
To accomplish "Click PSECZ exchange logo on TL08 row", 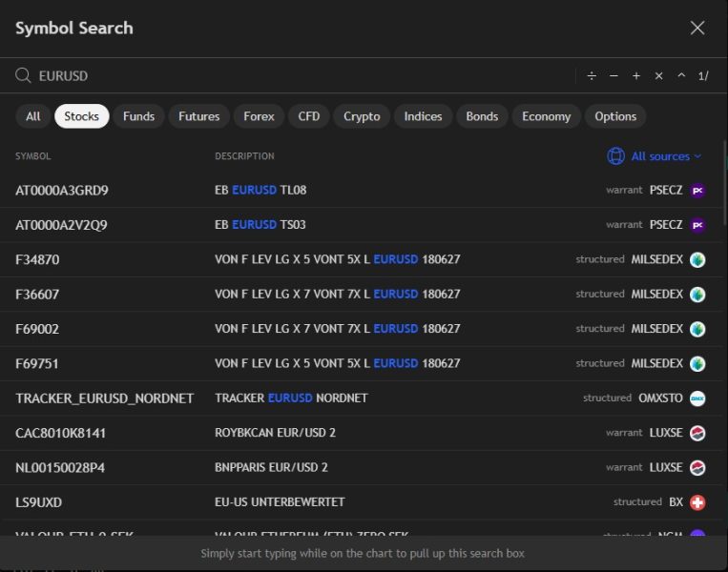I will (697, 191).
